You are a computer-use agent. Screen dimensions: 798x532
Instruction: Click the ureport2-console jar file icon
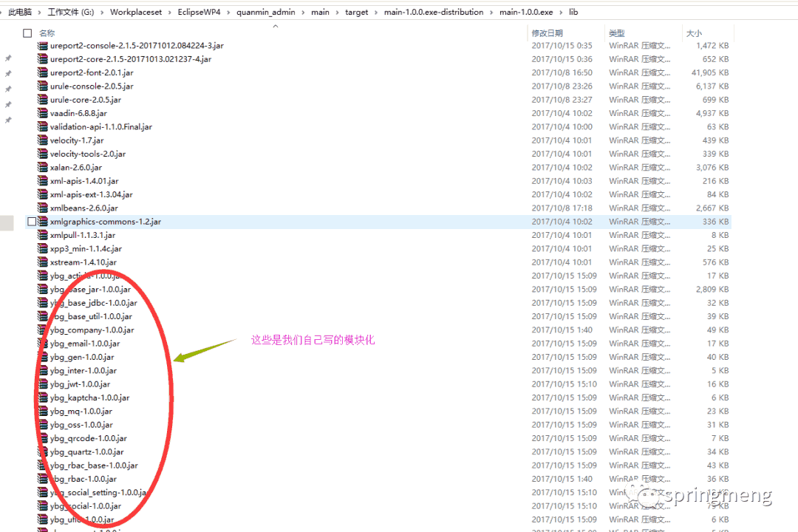pos(43,45)
